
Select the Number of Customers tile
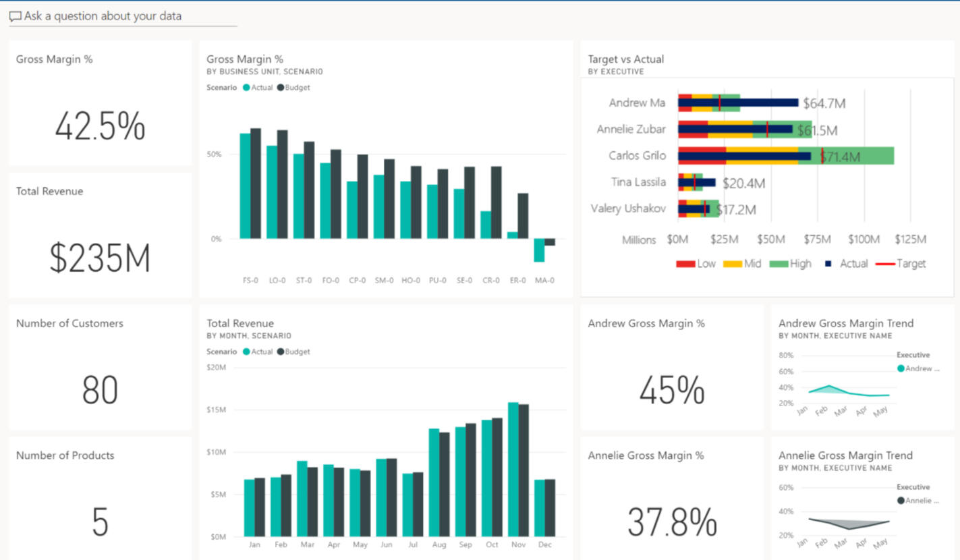pos(99,368)
